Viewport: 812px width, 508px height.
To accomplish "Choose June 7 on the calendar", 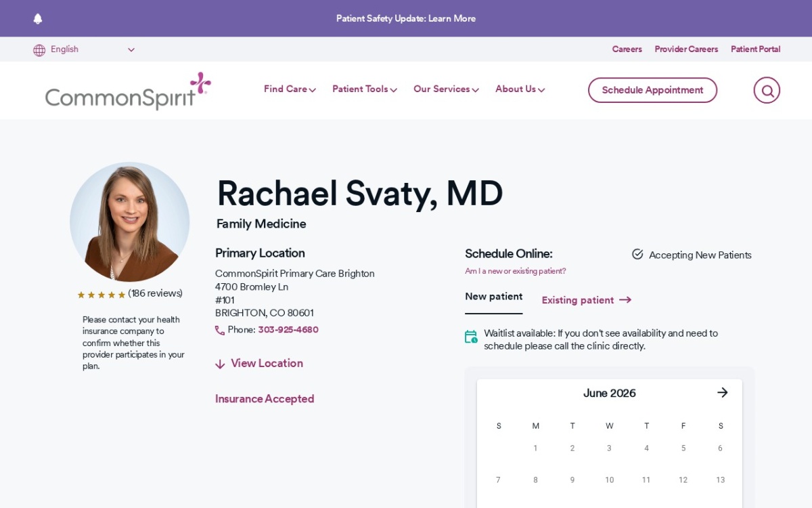I will tap(498, 480).
